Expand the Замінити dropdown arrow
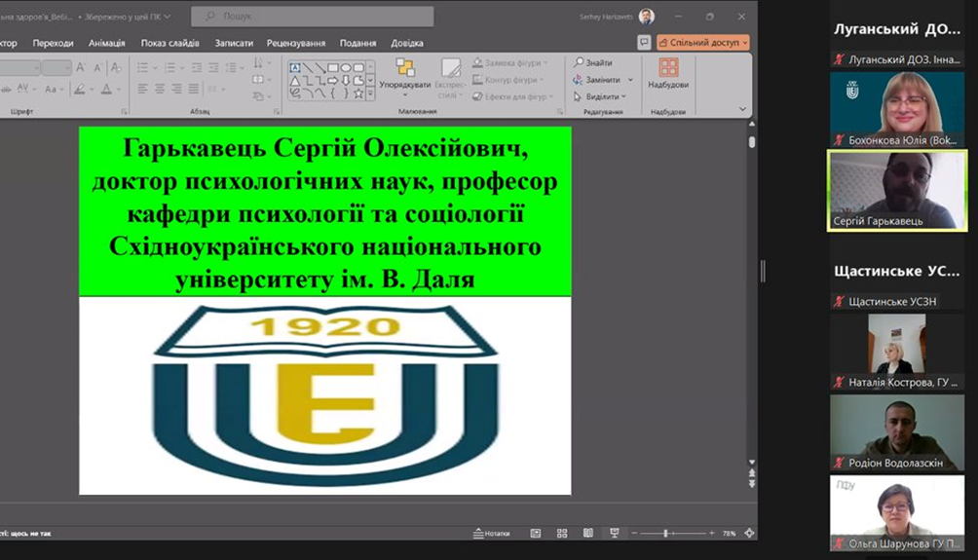Screen dimensions: 978x560 tap(630, 80)
